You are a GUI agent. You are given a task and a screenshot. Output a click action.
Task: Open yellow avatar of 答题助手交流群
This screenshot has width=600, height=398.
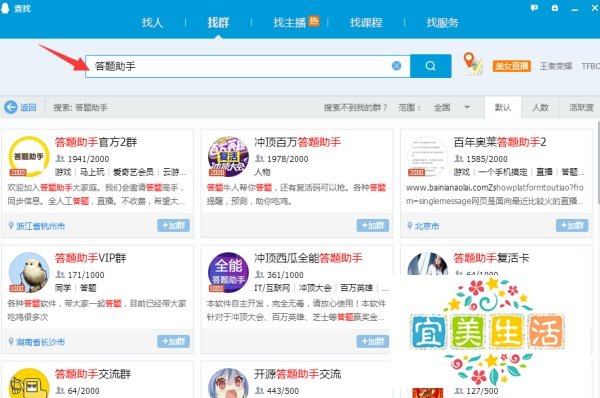(29, 383)
